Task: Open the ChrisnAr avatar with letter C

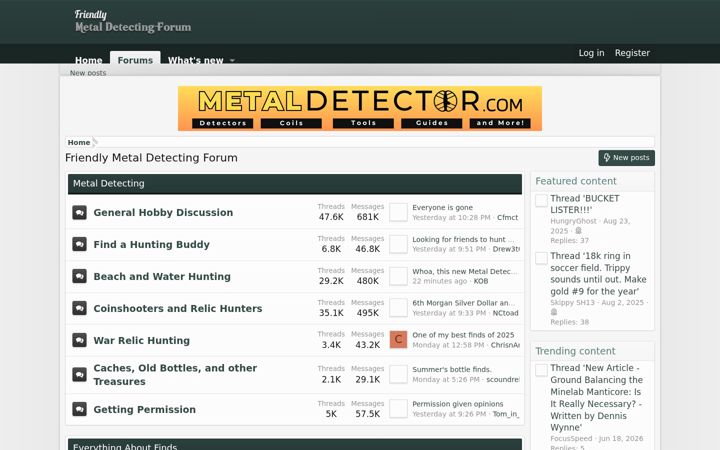Action: tap(398, 340)
